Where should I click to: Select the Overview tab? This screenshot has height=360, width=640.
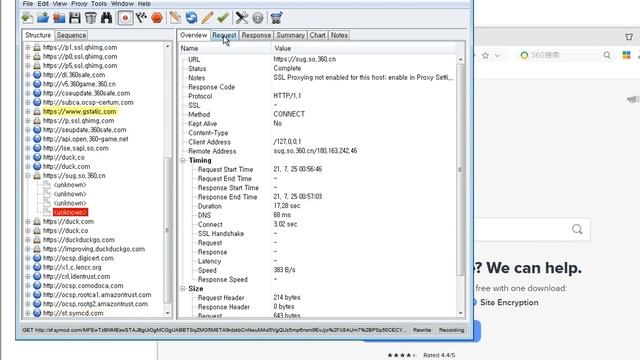point(193,35)
